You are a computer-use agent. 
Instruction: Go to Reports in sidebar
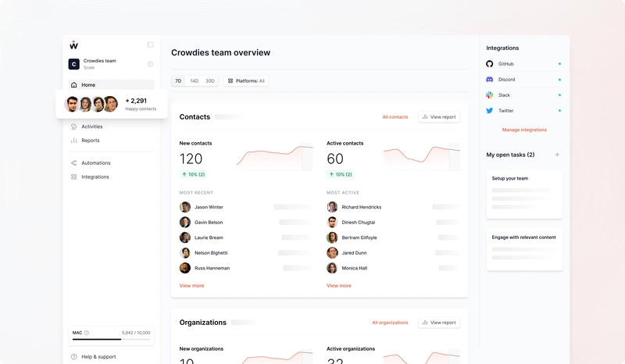point(90,141)
